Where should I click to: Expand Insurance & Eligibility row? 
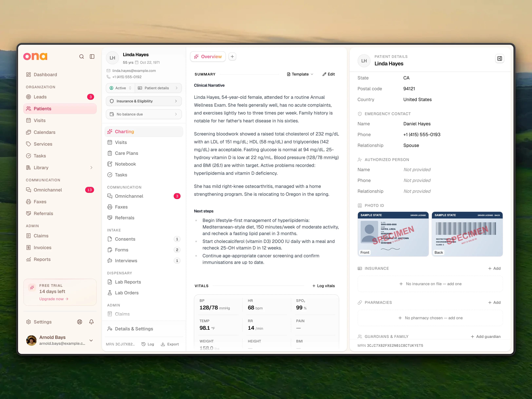click(144, 101)
